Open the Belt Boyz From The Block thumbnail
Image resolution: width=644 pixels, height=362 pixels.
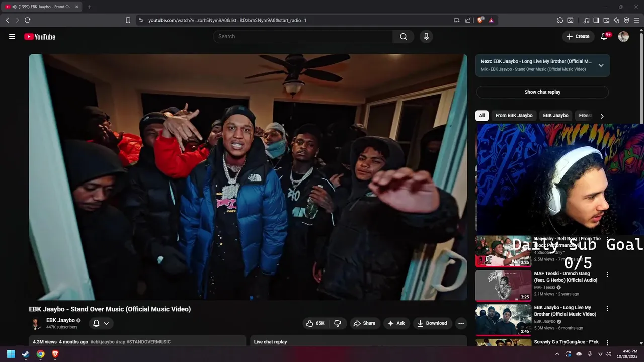pyautogui.click(x=503, y=251)
